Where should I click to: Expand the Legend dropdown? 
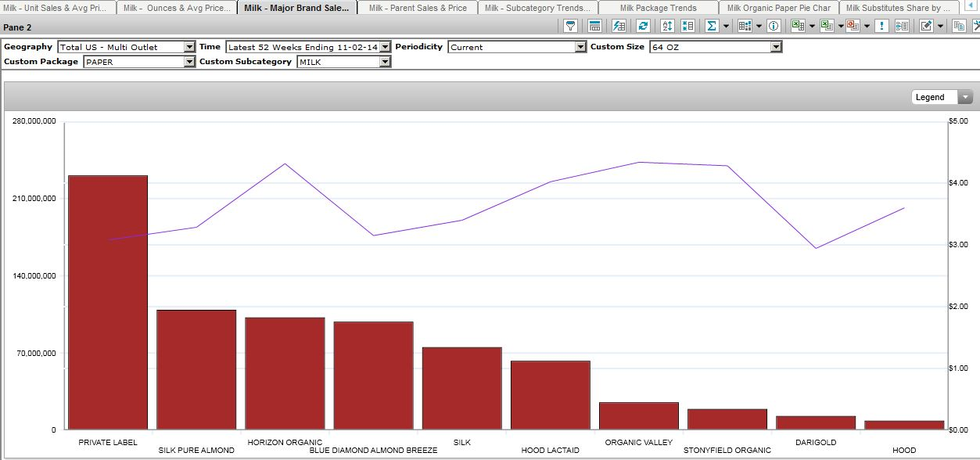[x=965, y=97]
